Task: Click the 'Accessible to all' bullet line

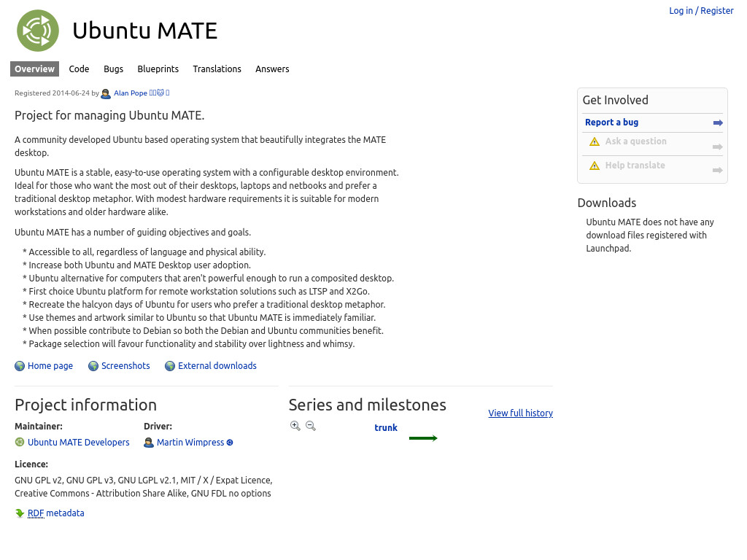Action: 144,252
